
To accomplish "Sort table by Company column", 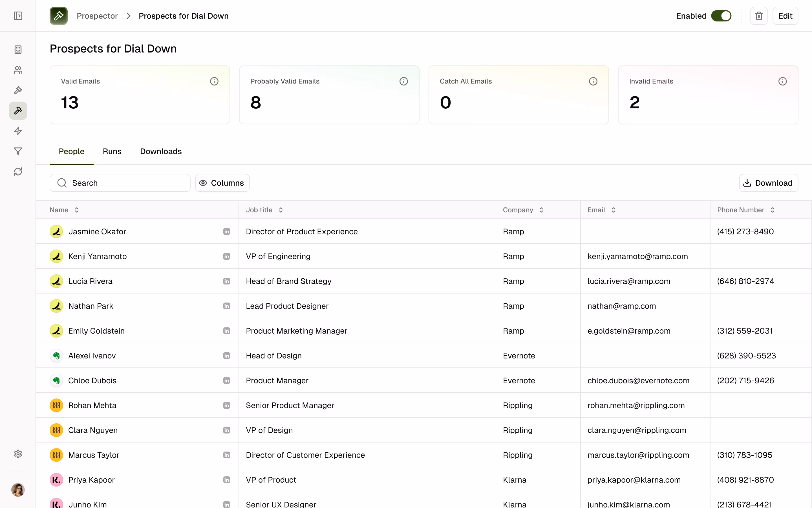I will click(541, 210).
